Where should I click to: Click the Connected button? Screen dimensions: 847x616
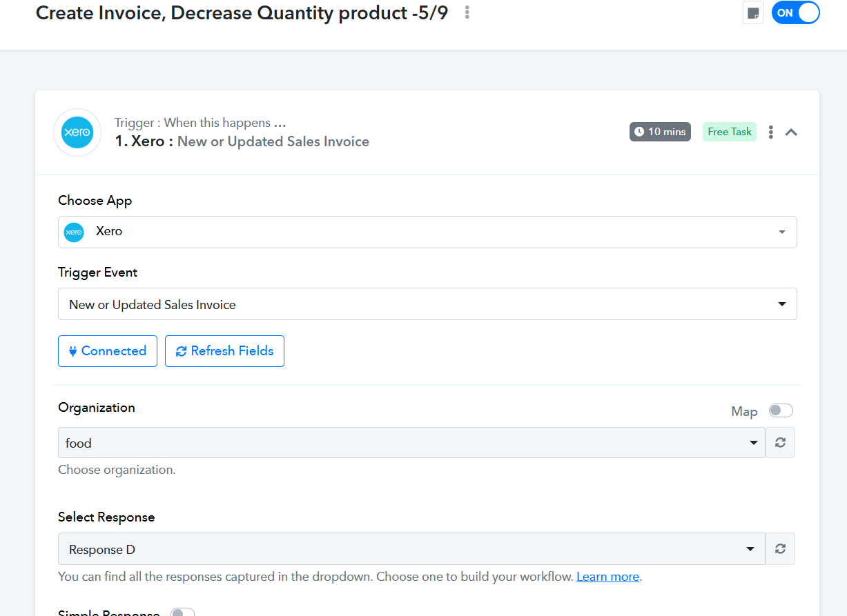click(x=108, y=351)
